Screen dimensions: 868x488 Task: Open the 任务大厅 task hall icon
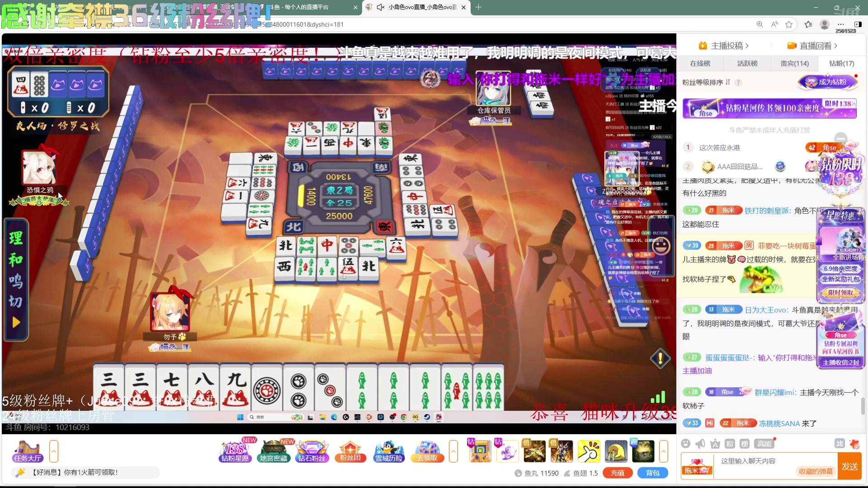click(27, 451)
